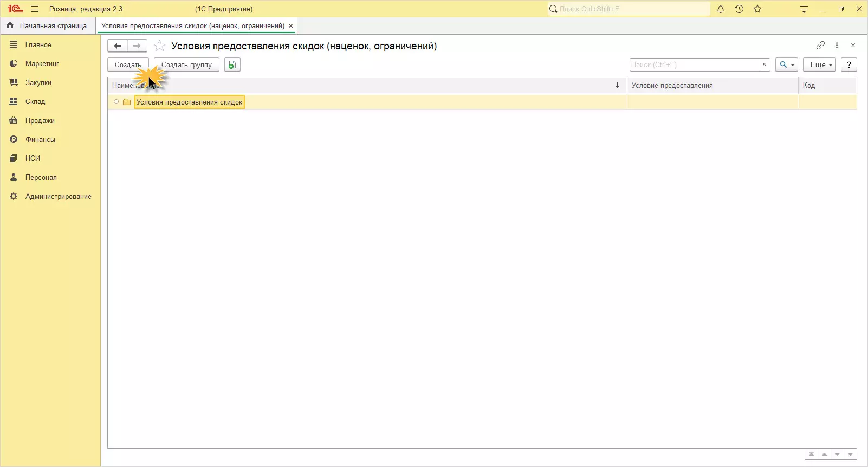Focus the Поиск (Ctrl+F) list search field
The image size is (868, 467).
(x=694, y=65)
